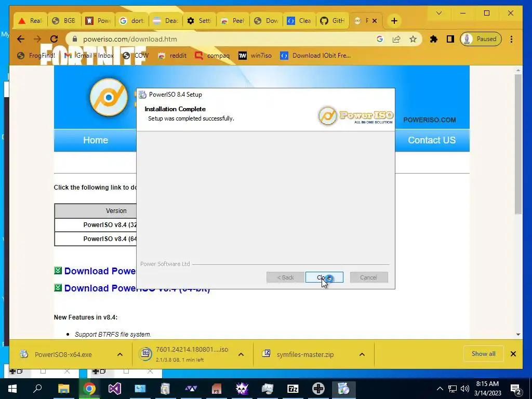Image resolution: width=532 pixels, height=399 pixels.
Task: Click Show all downloads button
Action: click(483, 354)
